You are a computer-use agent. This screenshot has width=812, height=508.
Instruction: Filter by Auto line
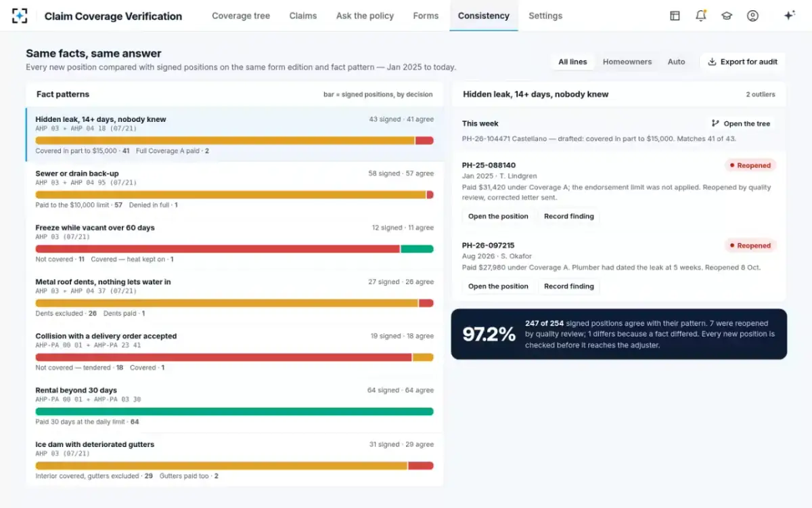[x=677, y=62]
